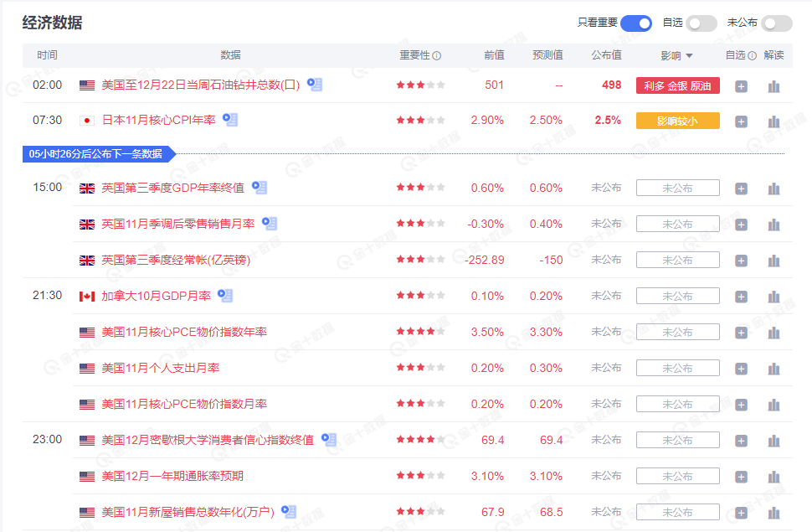Click the previous value -252.89
This screenshot has height=532, width=812.
(484, 261)
